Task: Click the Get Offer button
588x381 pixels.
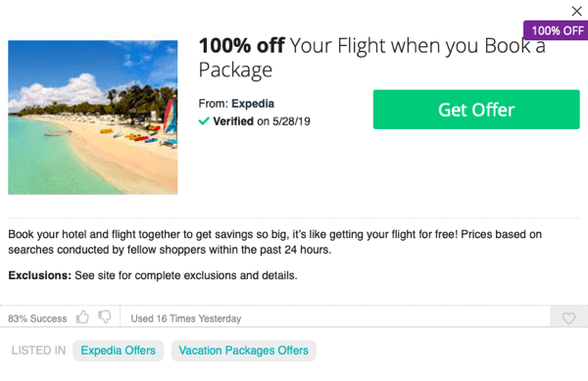Action: pos(476,110)
